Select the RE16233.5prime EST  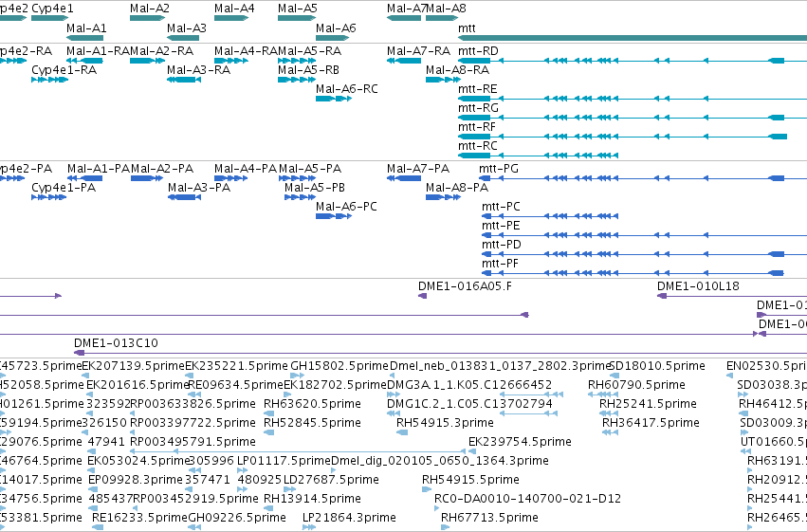tap(98, 527)
